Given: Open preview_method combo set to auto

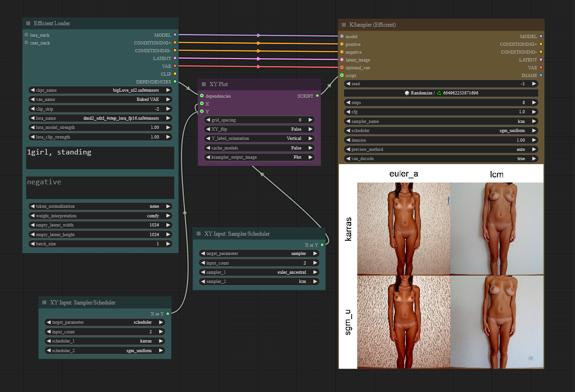Looking at the screenshot, I should pyautogui.click(x=441, y=149).
